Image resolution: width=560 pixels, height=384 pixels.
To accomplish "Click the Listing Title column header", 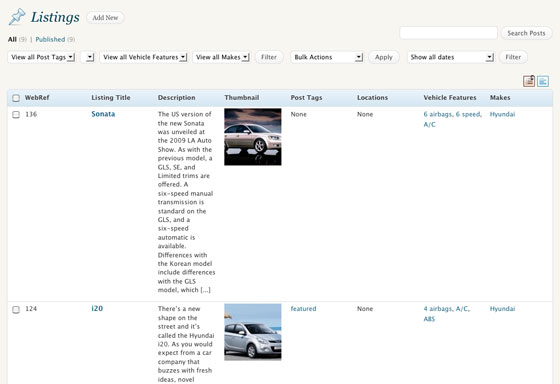I will coord(111,98).
